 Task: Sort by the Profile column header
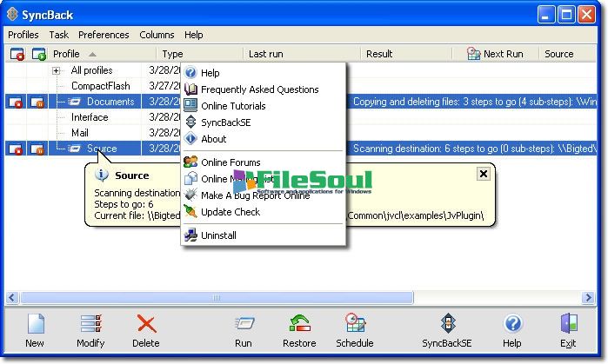[103, 54]
